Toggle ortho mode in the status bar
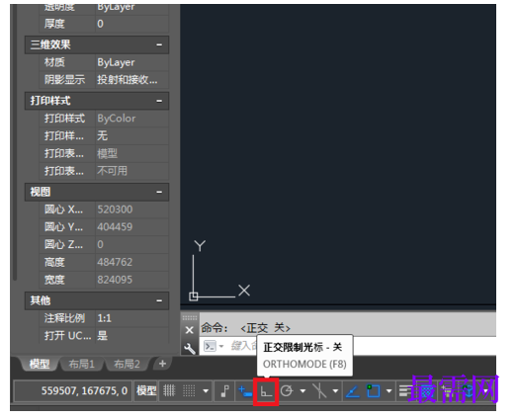The width and height of the screenshot is (518, 420). [x=266, y=391]
